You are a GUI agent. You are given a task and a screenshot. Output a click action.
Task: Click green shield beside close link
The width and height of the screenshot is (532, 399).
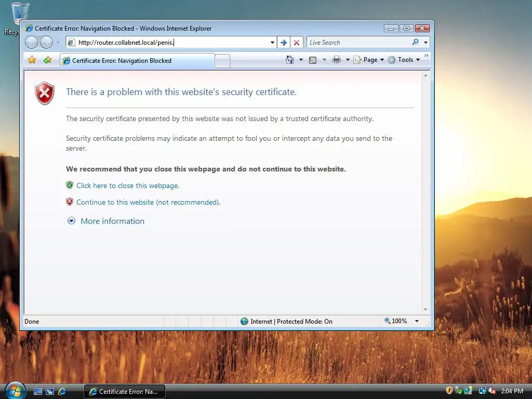(70, 185)
